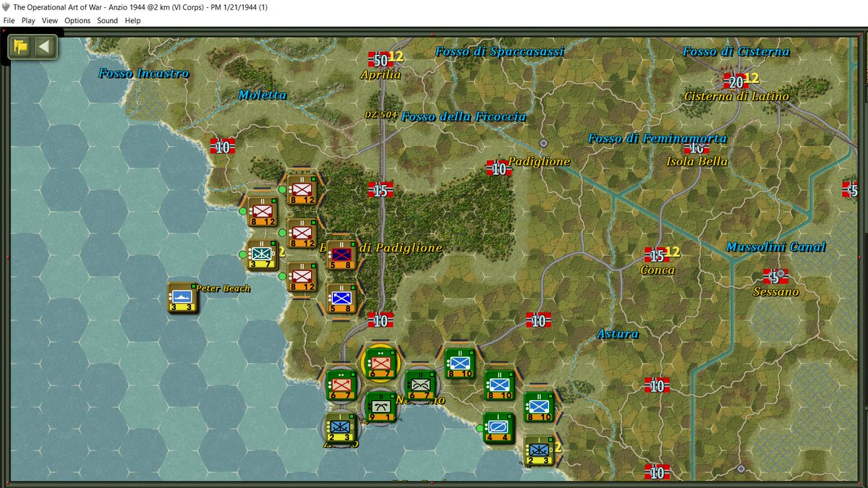Click the 5-point objective flag at Sessano

coord(775,276)
